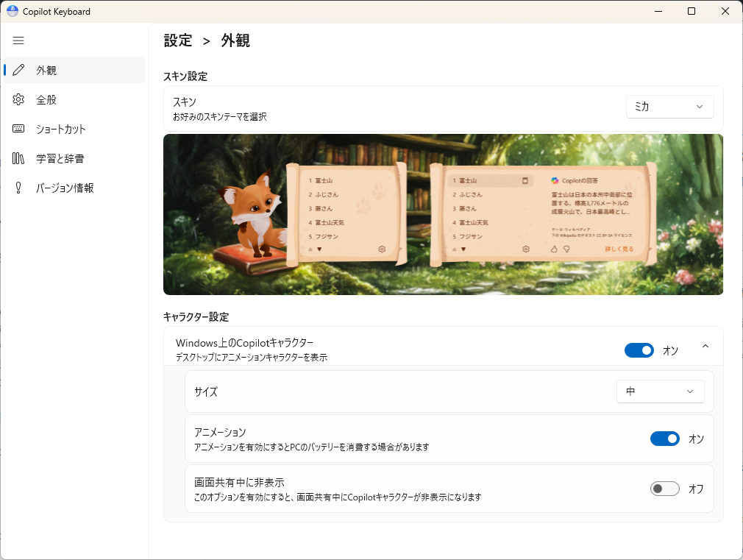
Task: Click the lightbulb icon for バージョン情報
Action: pos(18,188)
